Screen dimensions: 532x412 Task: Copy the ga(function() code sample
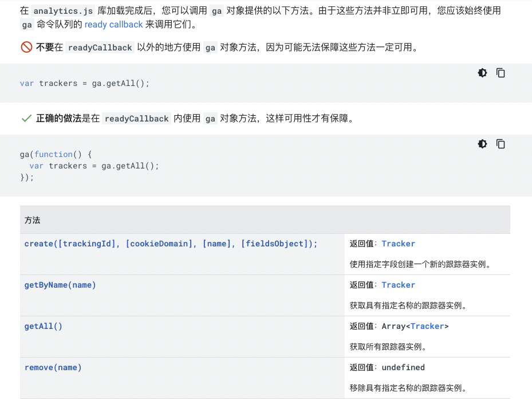[501, 144]
